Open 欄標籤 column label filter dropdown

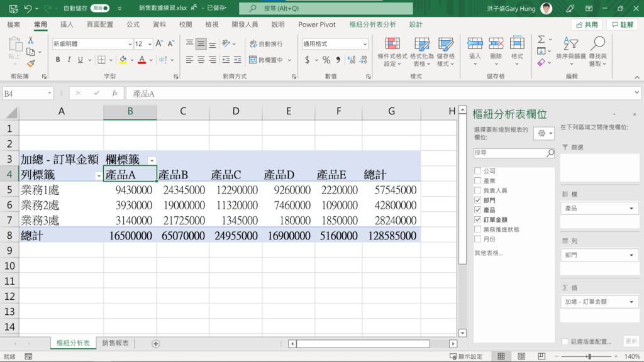point(152,161)
